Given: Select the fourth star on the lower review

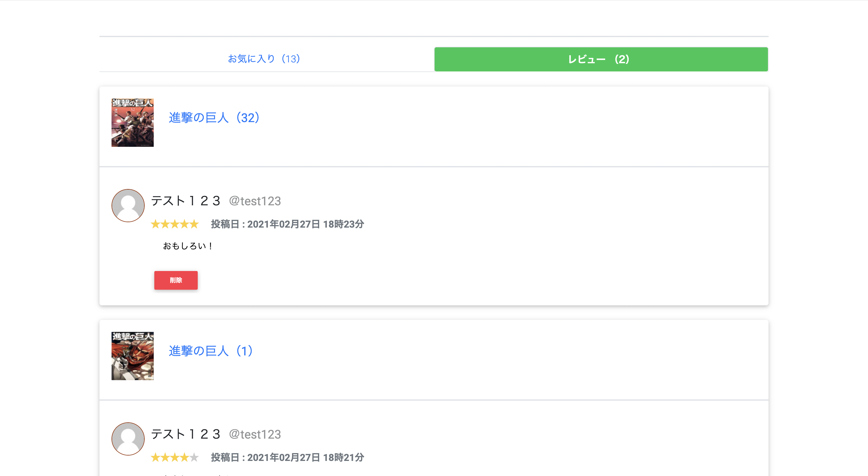Looking at the screenshot, I should (x=185, y=457).
